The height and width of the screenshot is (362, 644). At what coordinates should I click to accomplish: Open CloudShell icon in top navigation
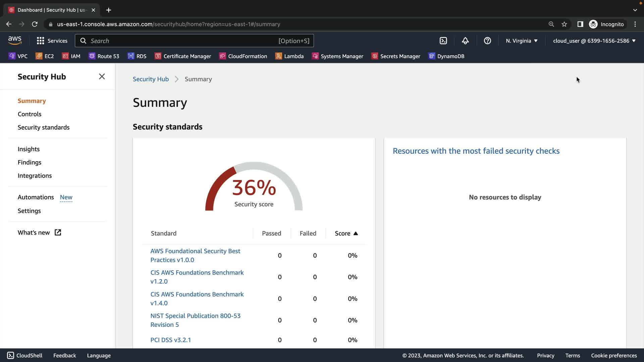[x=443, y=41]
